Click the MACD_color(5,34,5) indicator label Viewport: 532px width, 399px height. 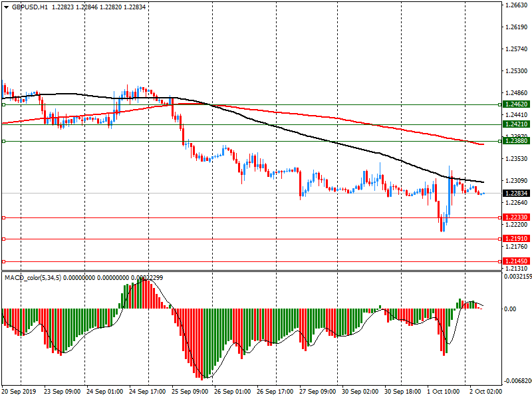(33, 278)
